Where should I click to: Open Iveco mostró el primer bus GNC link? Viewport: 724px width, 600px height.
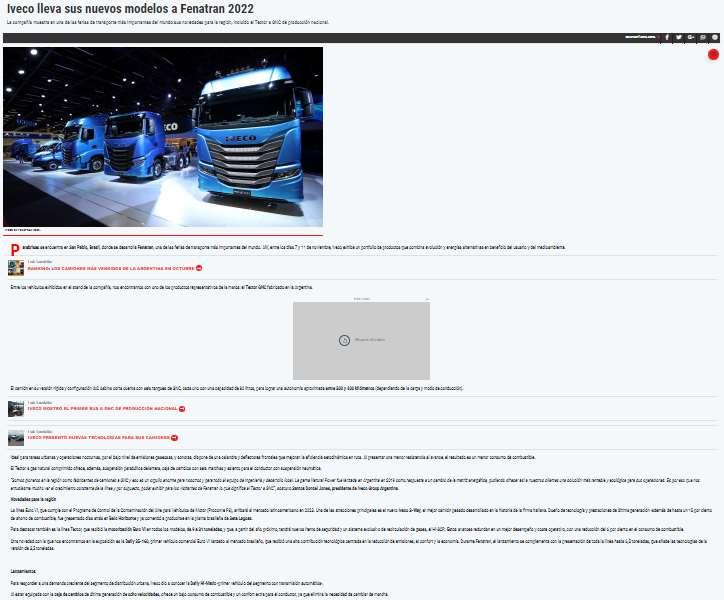pyautogui.click(x=103, y=409)
